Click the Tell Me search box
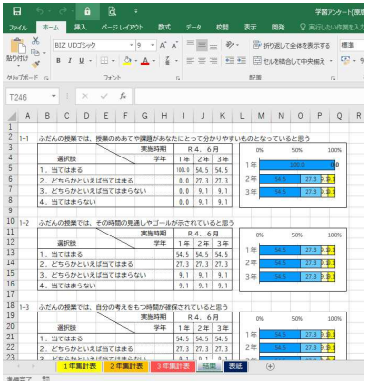367x385 pixels. 332,27
